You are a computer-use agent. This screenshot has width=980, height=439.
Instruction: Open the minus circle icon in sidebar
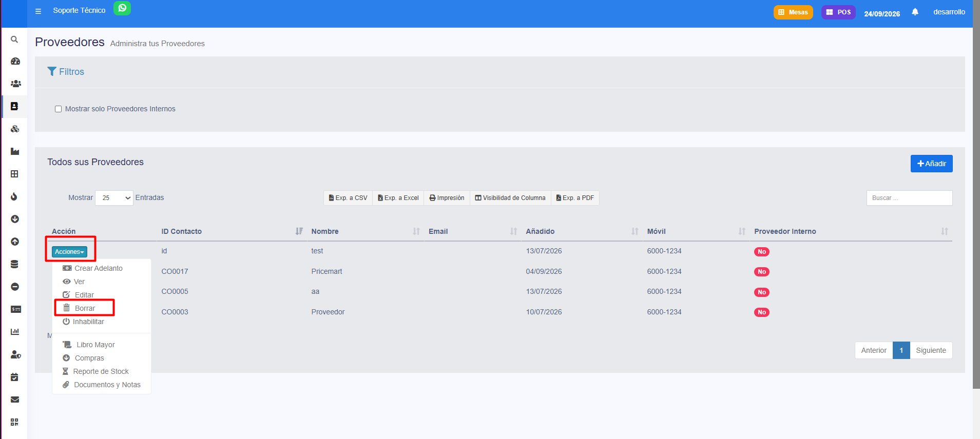(15, 287)
